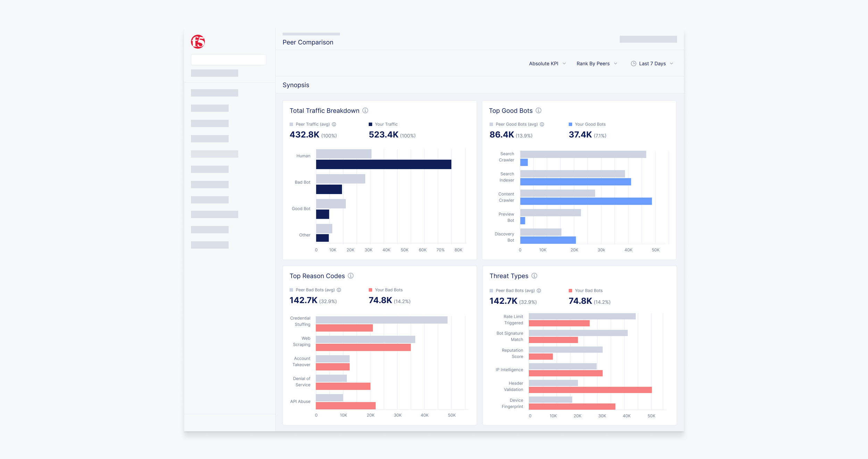This screenshot has width=868, height=459.
Task: Click Your Bad Bots swatch in Top Reason Codes
Action: pyautogui.click(x=370, y=290)
